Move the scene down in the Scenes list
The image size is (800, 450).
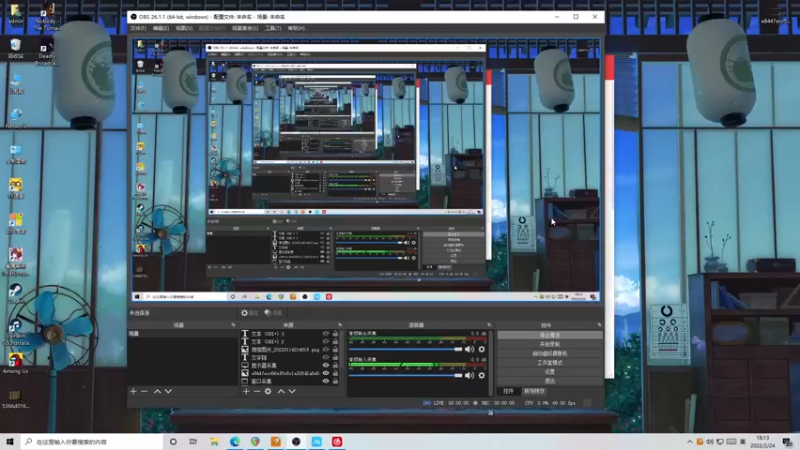[168, 391]
